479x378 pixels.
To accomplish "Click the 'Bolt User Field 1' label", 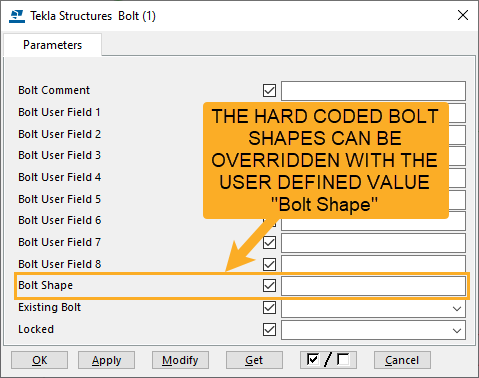I will (x=59, y=112).
